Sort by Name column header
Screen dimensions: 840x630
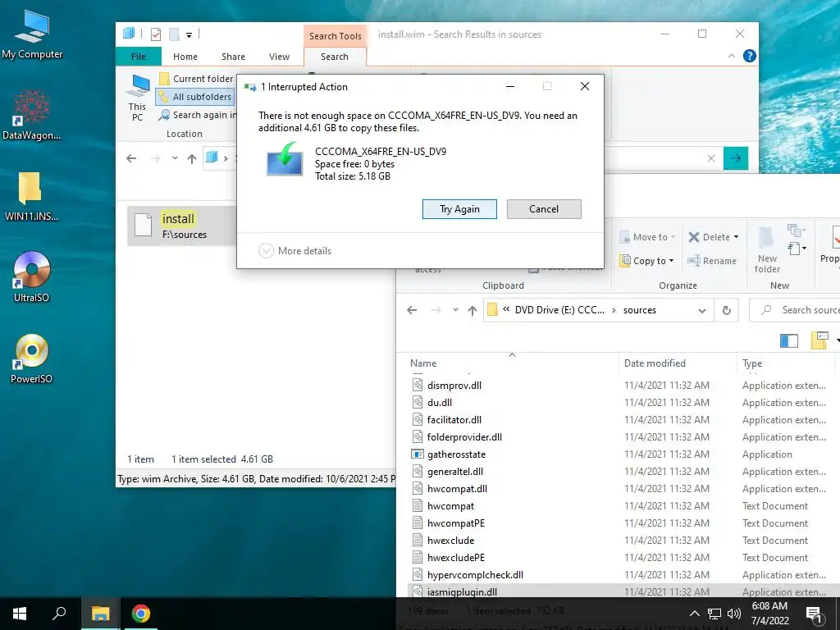click(423, 363)
